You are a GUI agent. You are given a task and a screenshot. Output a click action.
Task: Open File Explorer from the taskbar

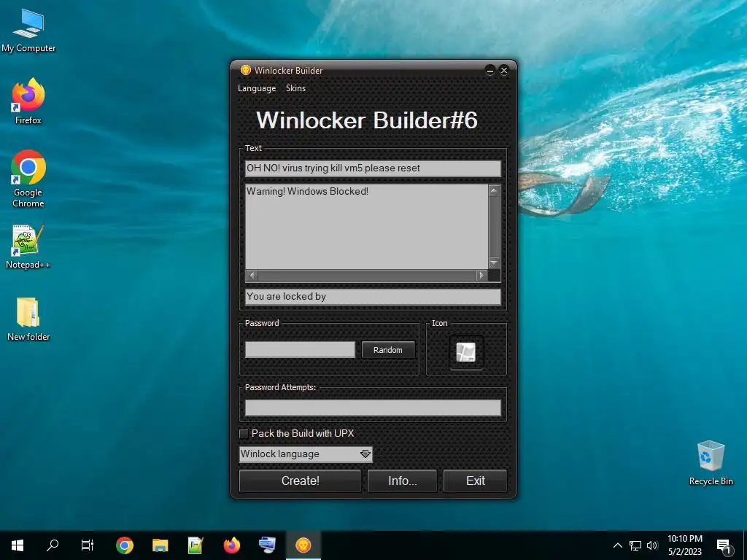[160, 545]
